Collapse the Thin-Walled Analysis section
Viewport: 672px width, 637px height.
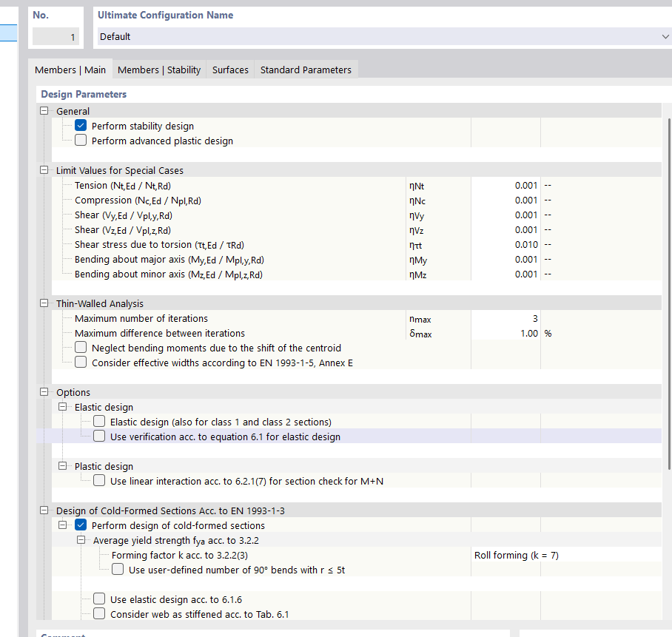tap(44, 303)
